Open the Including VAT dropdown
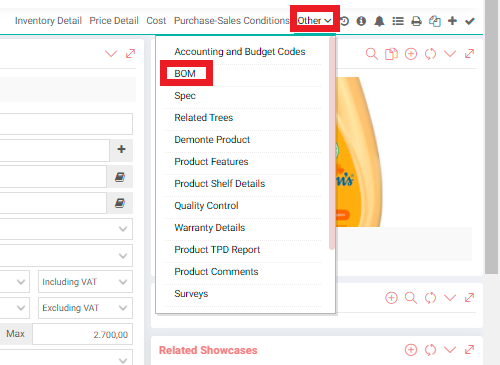The image size is (500, 365). pyautogui.click(x=85, y=282)
